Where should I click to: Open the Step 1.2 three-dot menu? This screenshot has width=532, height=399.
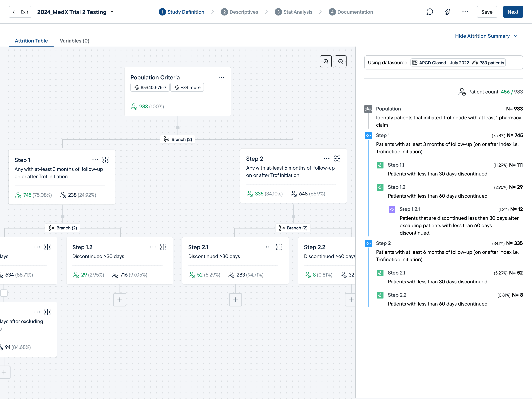153,247
